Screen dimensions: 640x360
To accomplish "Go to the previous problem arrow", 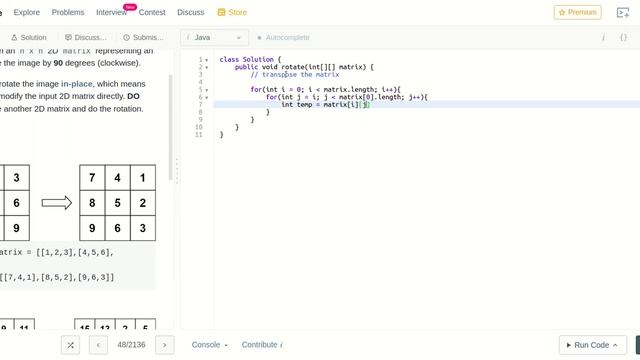I will tap(98, 345).
